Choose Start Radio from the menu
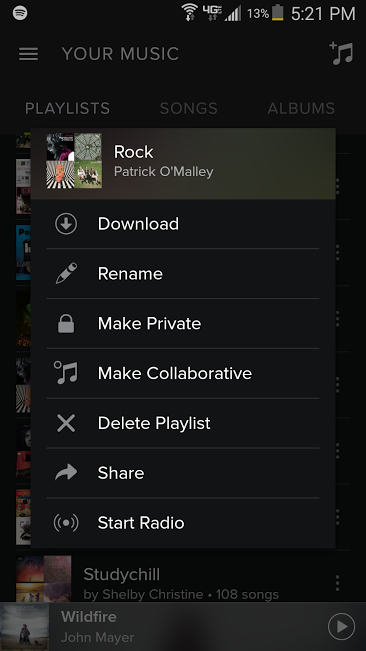Image resolution: width=366 pixels, height=651 pixels. pos(183,523)
